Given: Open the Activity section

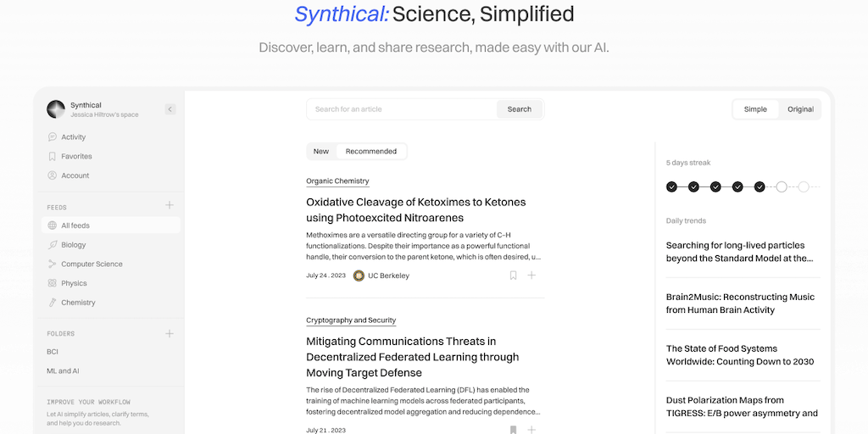Looking at the screenshot, I should [73, 137].
